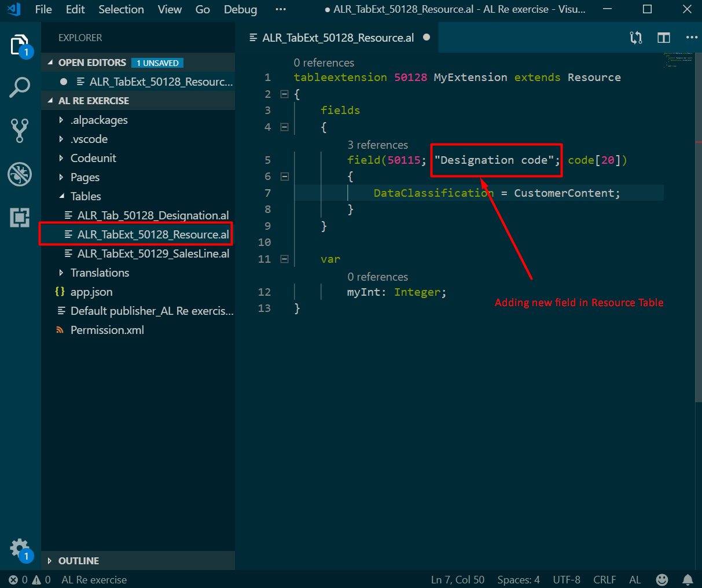Click the editor minimap
Viewport: 702px width, 588px height.
tap(678, 59)
